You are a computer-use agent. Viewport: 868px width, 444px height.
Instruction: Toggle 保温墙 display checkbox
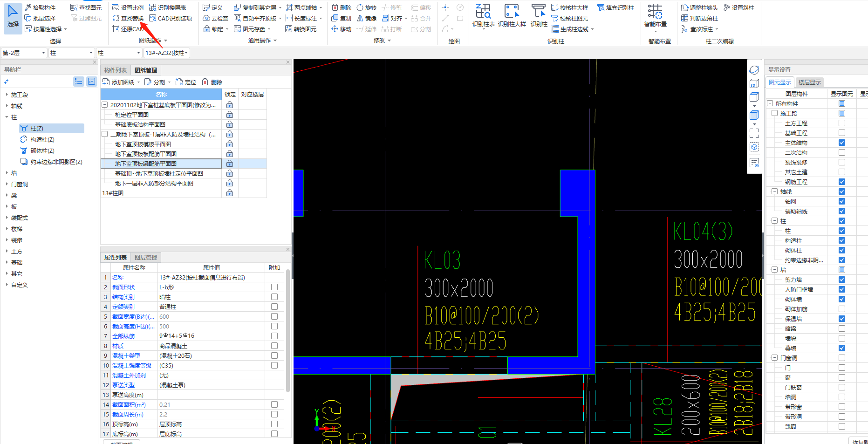(842, 319)
